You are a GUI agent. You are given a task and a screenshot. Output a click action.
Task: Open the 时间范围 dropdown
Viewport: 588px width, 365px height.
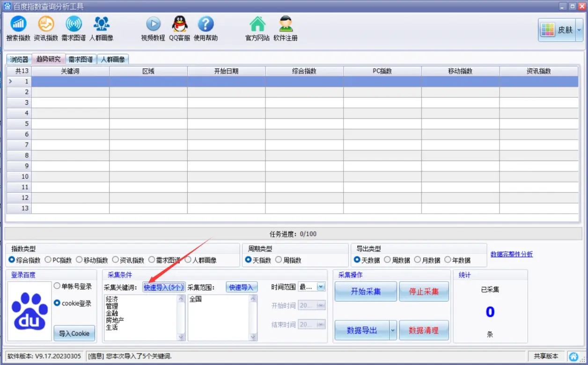(321, 287)
